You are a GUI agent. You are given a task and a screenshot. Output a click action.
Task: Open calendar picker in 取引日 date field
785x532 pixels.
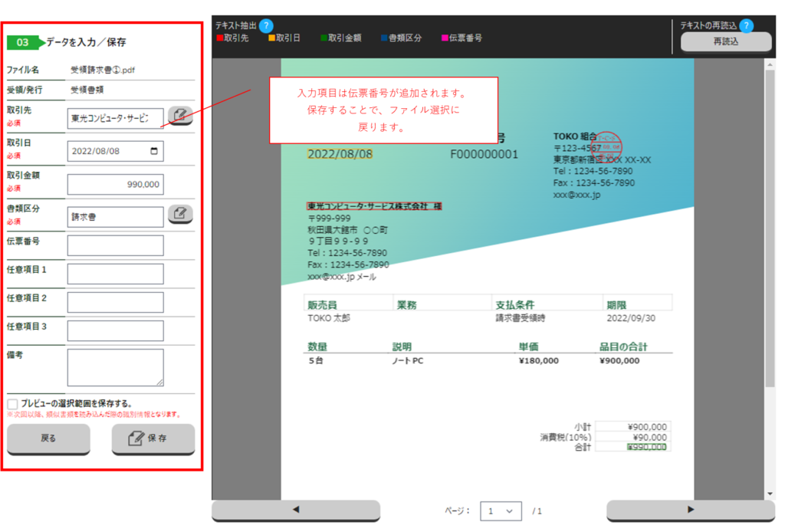click(156, 152)
